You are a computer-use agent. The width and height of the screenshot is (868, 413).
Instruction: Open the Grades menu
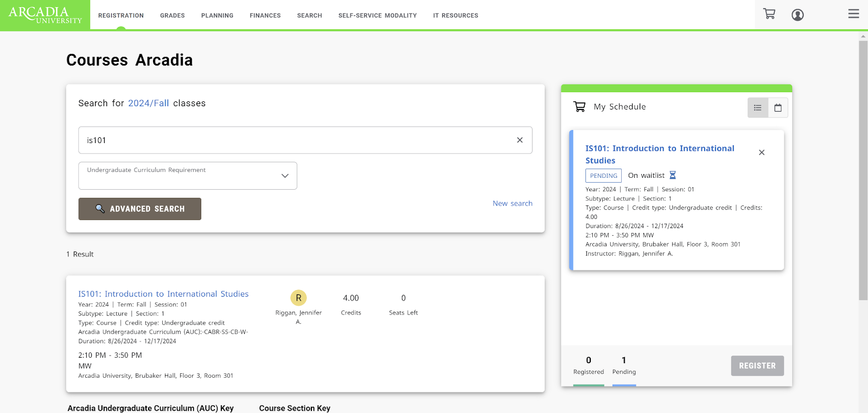(173, 16)
